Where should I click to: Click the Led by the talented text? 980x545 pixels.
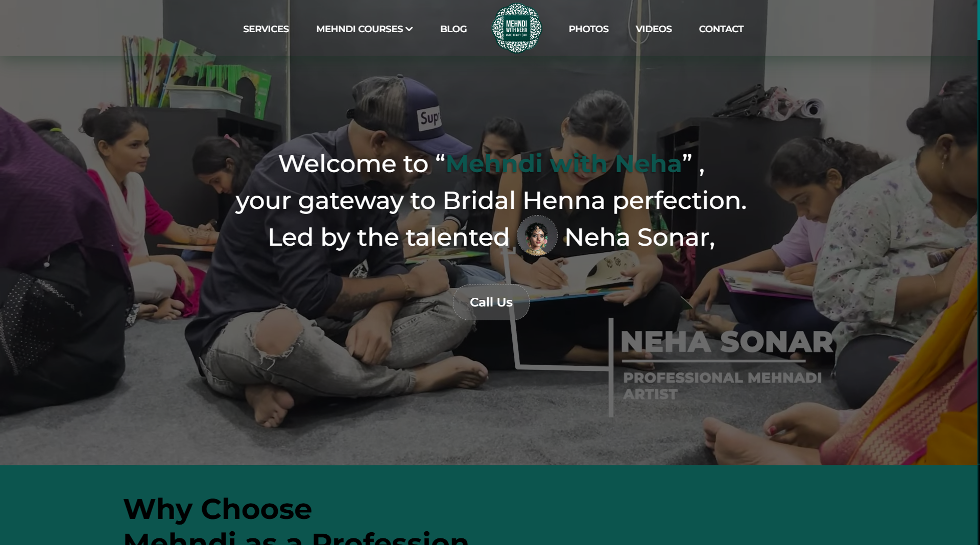pyautogui.click(x=389, y=238)
